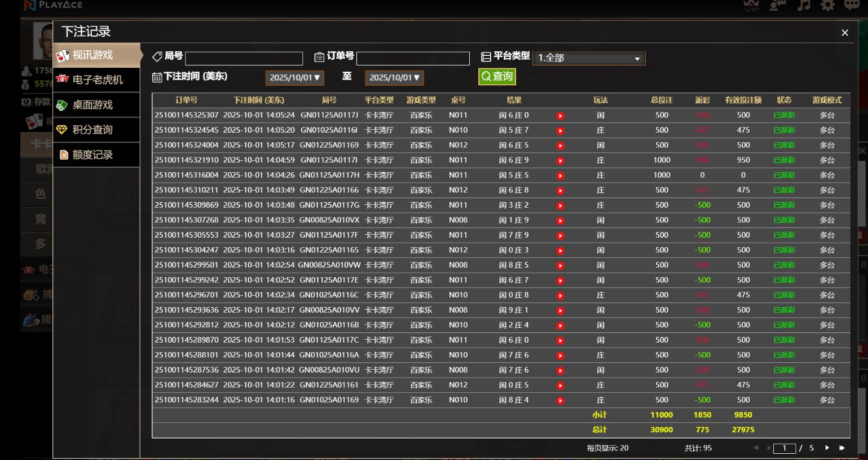The image size is (868, 460).
Task: Go to the next page arrow
Action: 827,448
